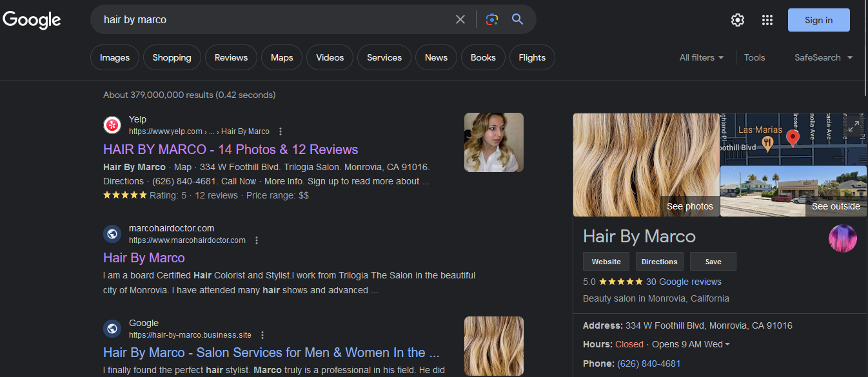View the See photos thumbnail
The height and width of the screenshot is (377, 868).
point(689,206)
